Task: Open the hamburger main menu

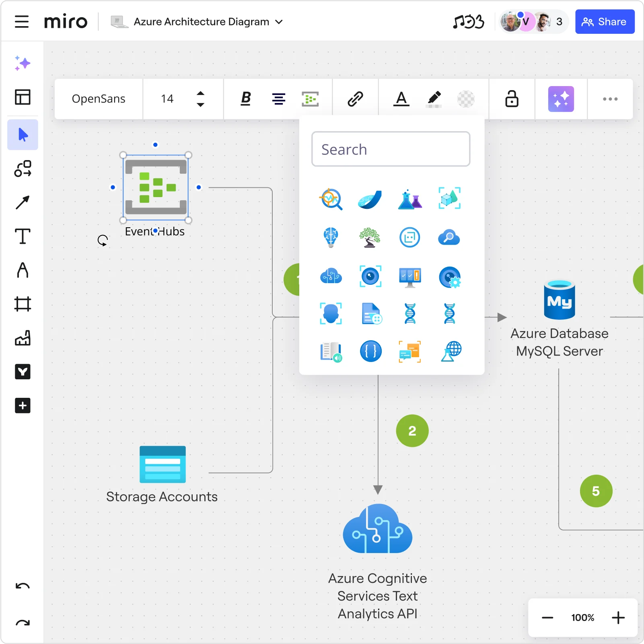Action: (22, 22)
